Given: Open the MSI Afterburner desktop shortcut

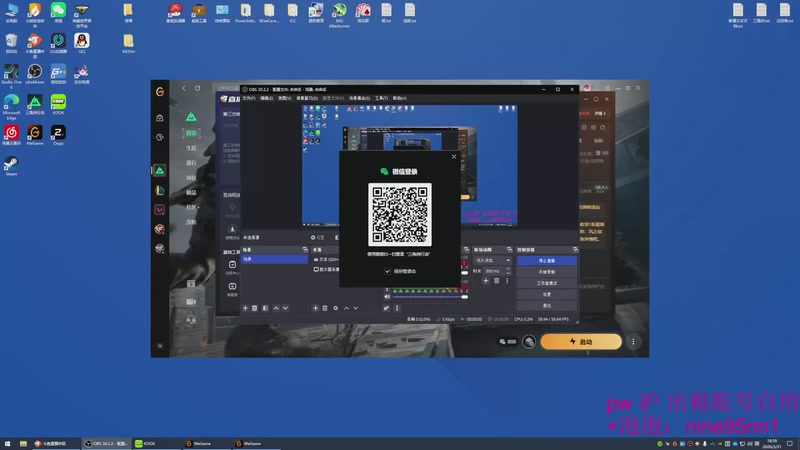Looking at the screenshot, I should [339, 14].
